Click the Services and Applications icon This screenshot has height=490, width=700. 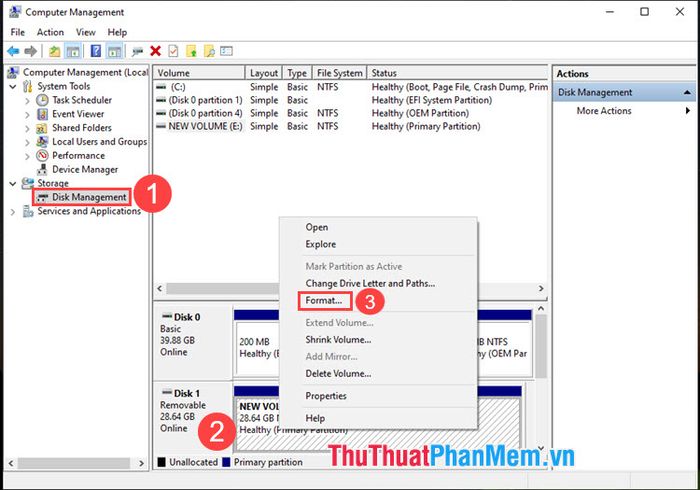click(28, 211)
